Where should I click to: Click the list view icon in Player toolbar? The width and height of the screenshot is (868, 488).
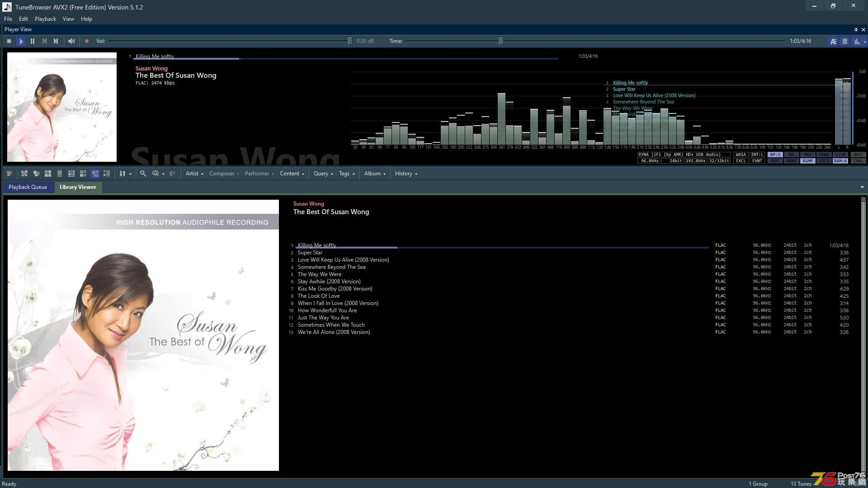click(x=844, y=41)
